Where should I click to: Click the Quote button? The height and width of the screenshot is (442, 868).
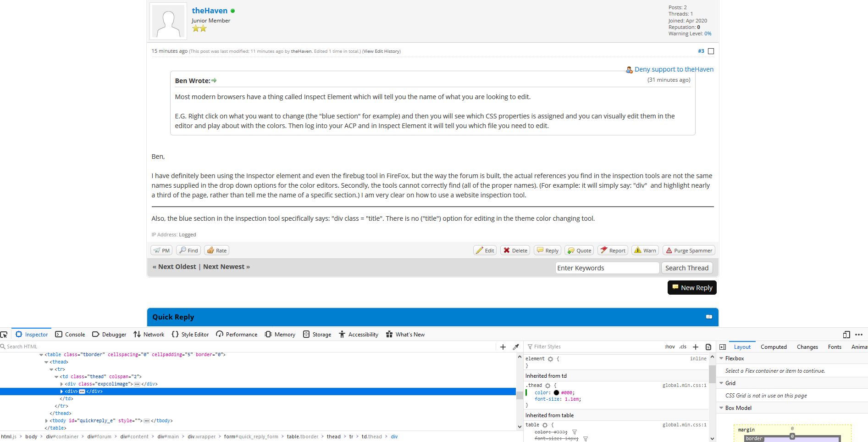coord(579,251)
